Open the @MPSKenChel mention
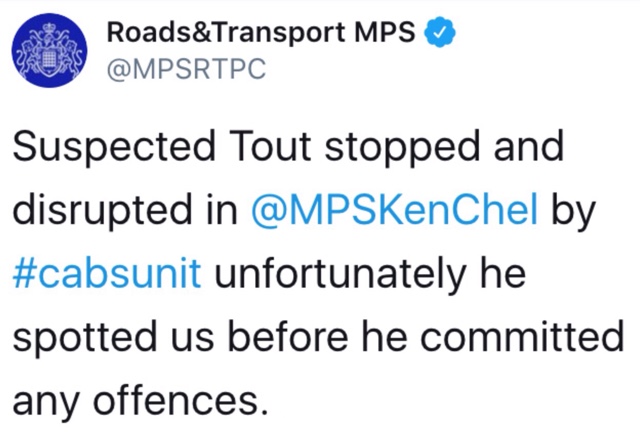Screen dimensions: 640x439 pos(394,209)
